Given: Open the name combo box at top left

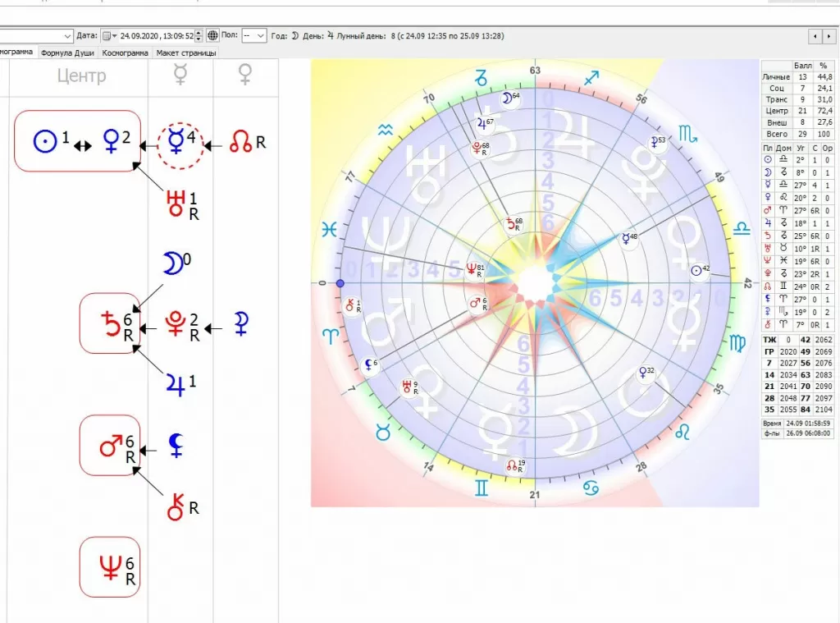Looking at the screenshot, I should pos(67,36).
